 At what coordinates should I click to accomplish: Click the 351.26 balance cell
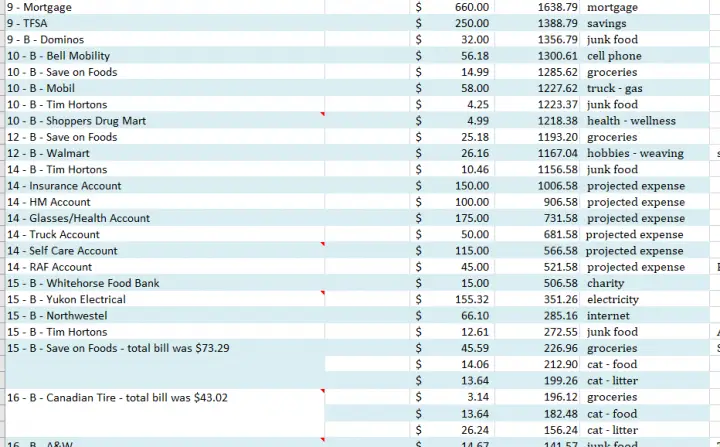click(x=537, y=300)
